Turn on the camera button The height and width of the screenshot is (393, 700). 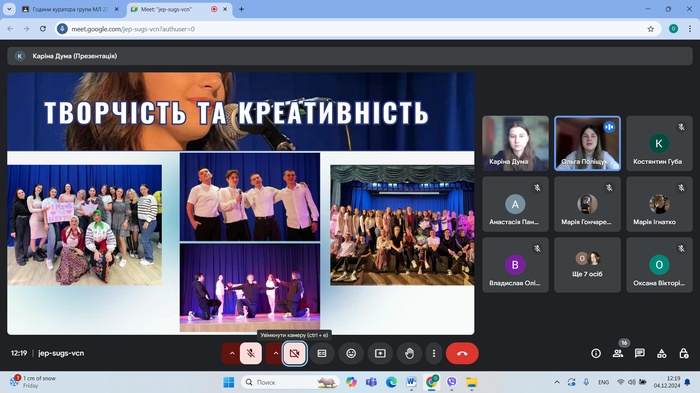[295, 353]
